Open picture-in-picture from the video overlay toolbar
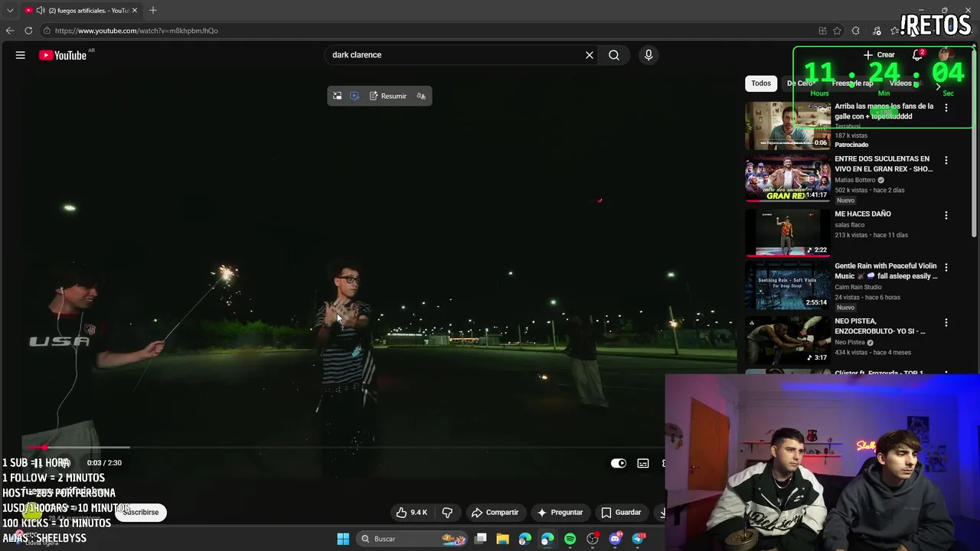This screenshot has height=551, width=980. [x=337, y=96]
